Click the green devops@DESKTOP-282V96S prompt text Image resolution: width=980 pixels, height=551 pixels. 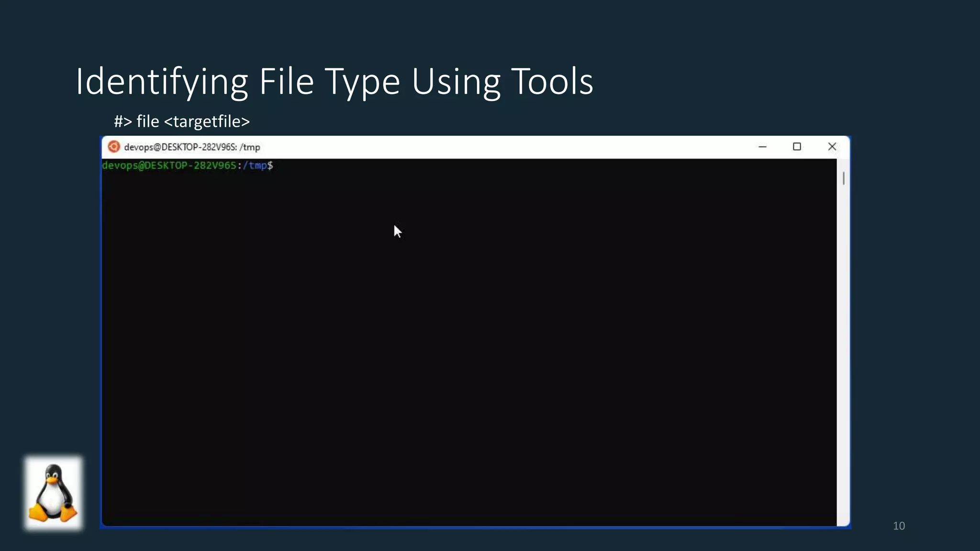(169, 165)
